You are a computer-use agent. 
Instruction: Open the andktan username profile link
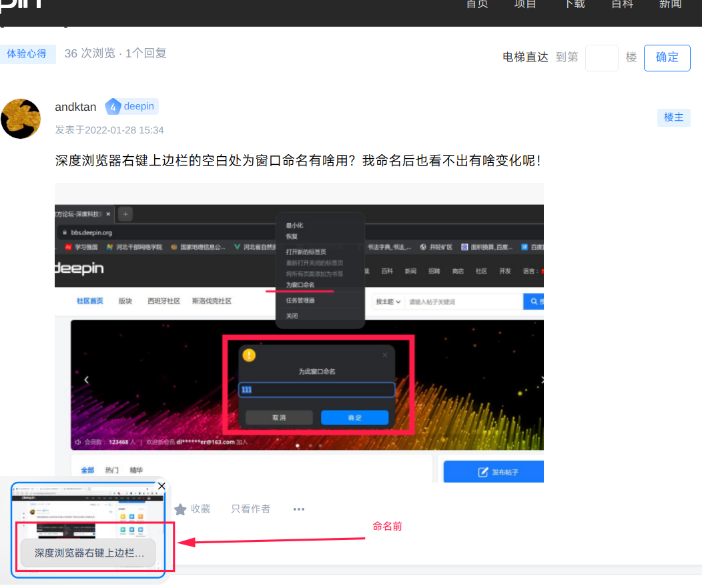[x=75, y=107]
